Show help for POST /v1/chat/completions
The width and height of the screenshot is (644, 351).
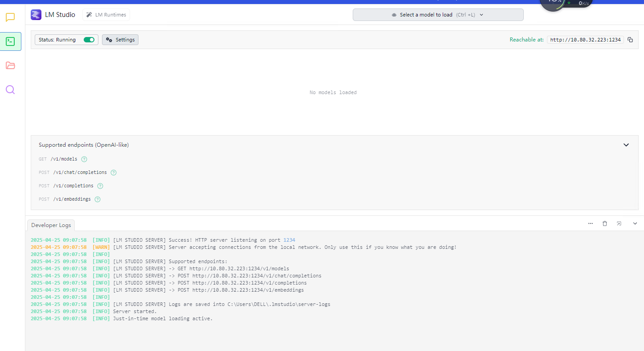[114, 173]
